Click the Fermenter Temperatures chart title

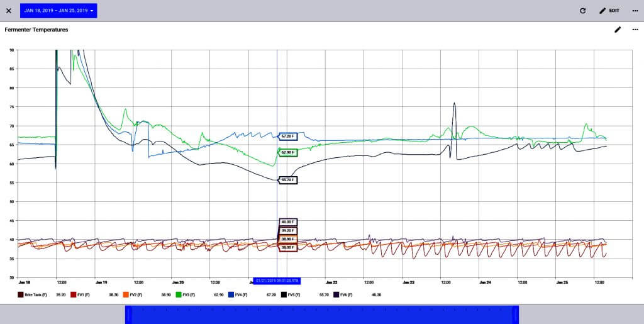(36, 30)
